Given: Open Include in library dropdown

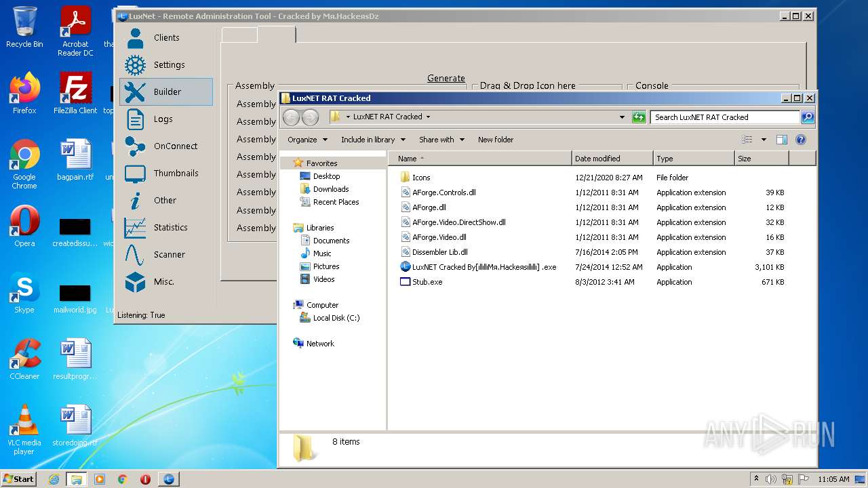Looking at the screenshot, I should [373, 140].
